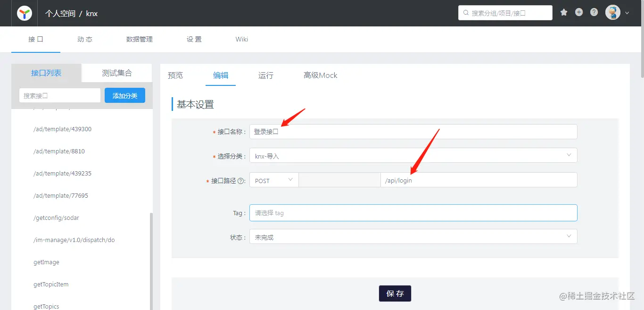Select the 接口列表 tab
Image resolution: width=644 pixels, height=310 pixels.
coord(46,73)
